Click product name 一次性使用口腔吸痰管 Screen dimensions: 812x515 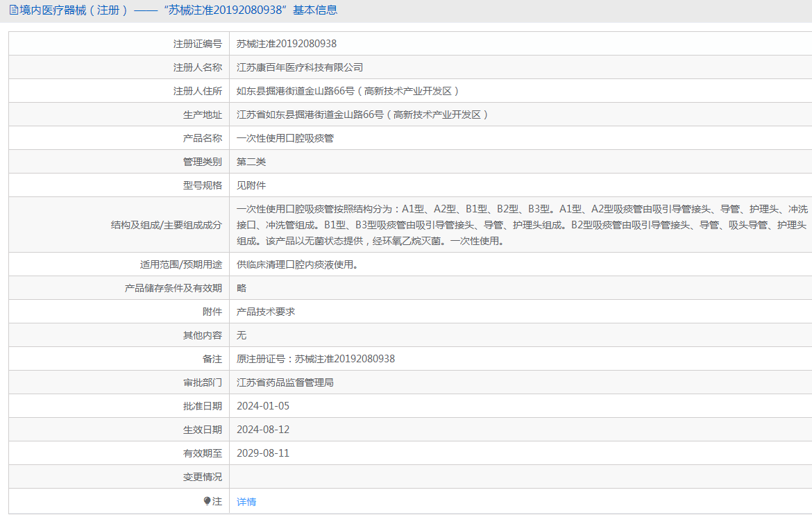tap(285, 138)
